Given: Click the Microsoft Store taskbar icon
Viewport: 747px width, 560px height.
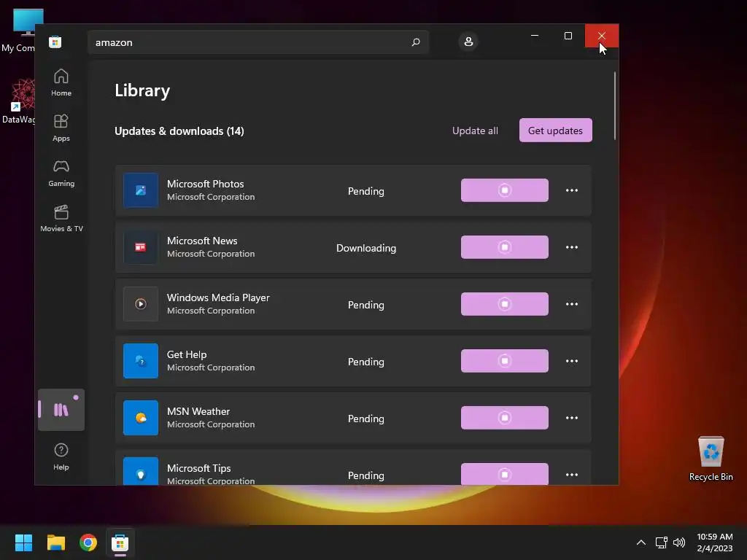Looking at the screenshot, I should pos(120,542).
